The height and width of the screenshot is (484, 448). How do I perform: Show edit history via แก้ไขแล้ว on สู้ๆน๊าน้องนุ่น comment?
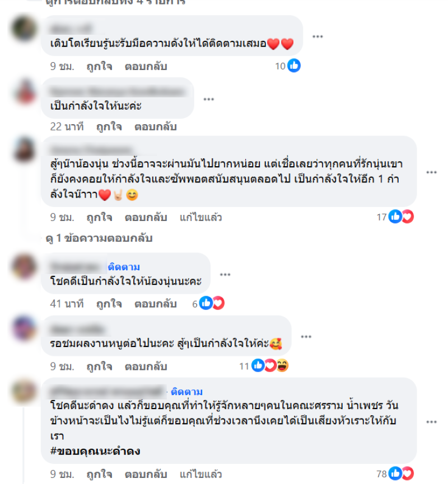pyautogui.click(x=201, y=217)
